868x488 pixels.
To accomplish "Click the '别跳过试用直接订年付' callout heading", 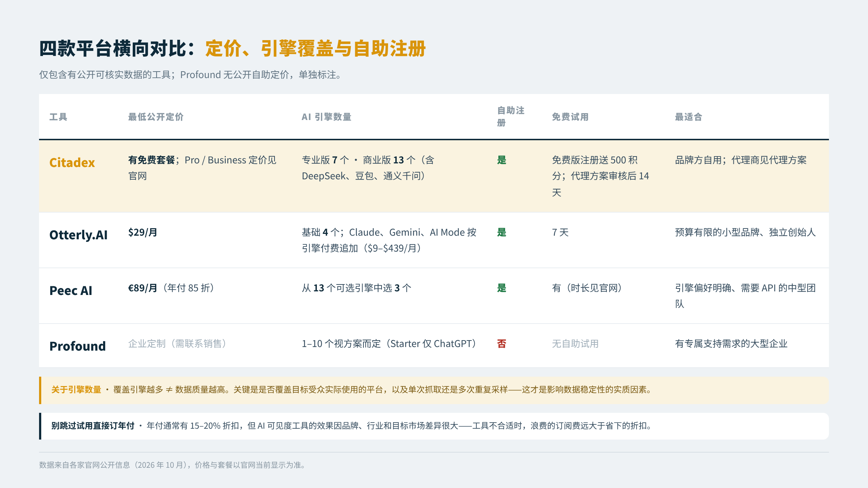I will pos(93,426).
